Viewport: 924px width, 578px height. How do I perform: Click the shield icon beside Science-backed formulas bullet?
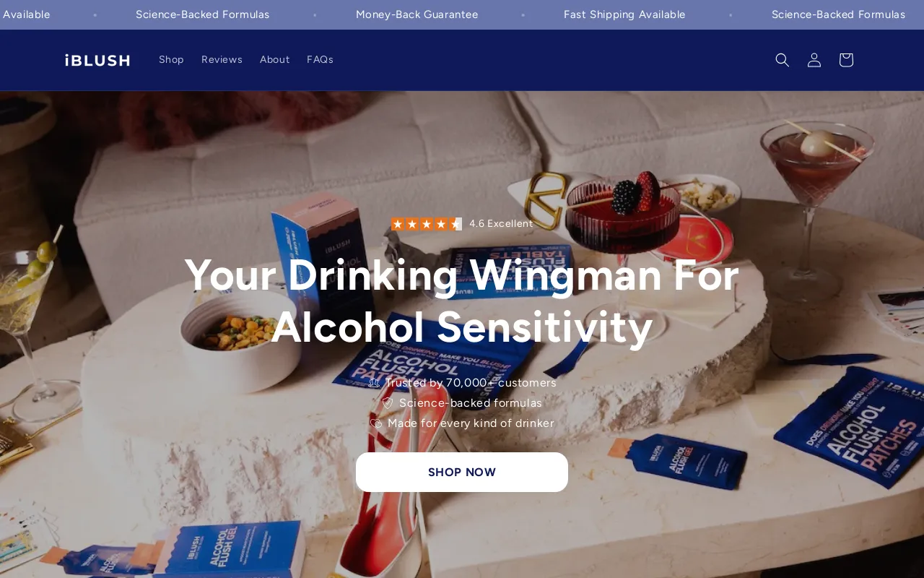coord(388,403)
